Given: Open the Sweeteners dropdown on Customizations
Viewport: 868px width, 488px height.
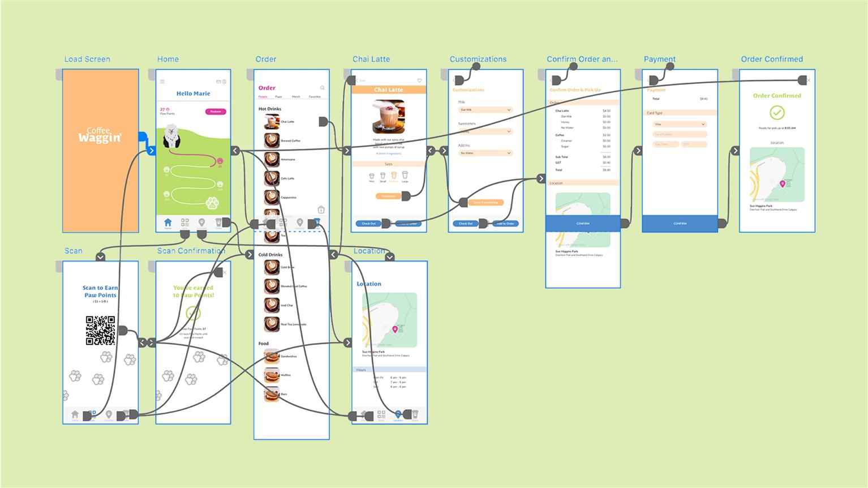Looking at the screenshot, I should pyautogui.click(x=485, y=131).
